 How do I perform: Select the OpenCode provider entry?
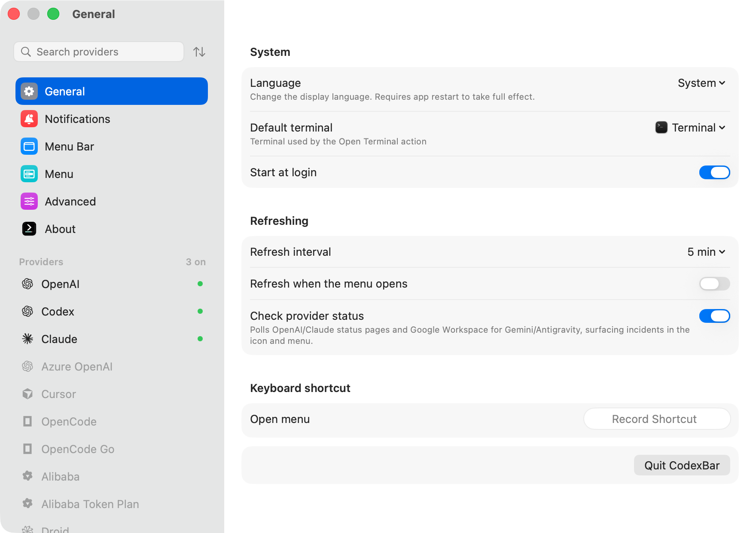[x=112, y=421]
